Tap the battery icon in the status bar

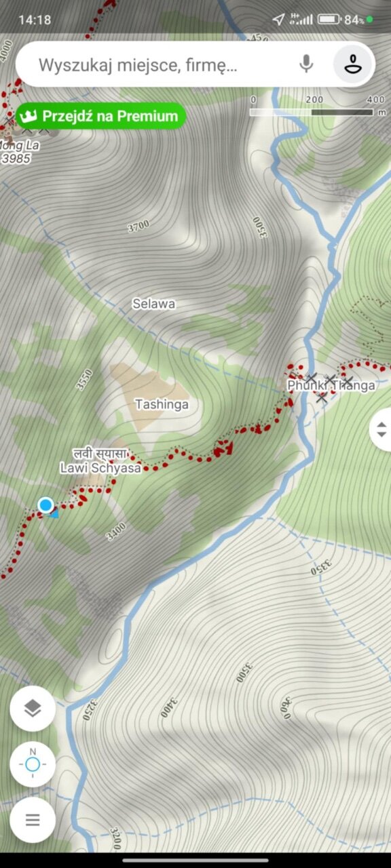click(329, 20)
